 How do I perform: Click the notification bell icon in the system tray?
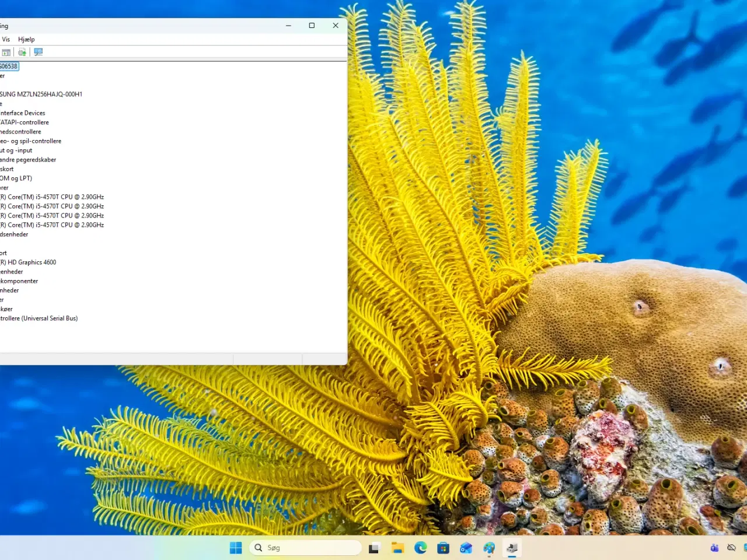pos(731,548)
